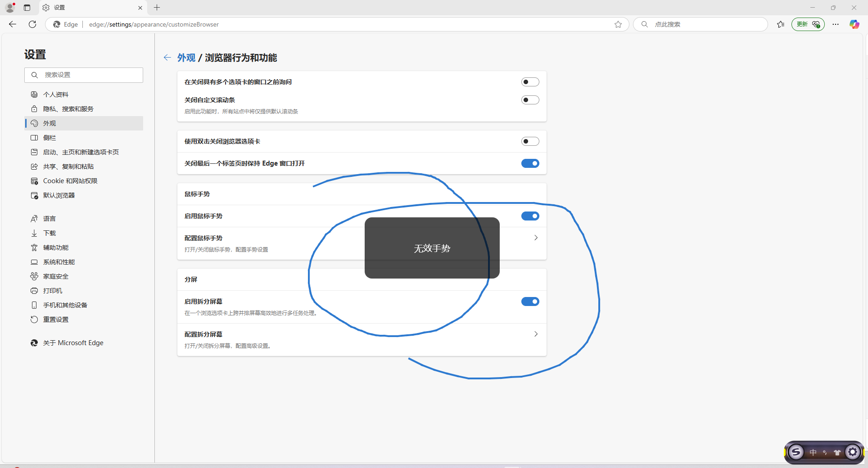Open the tab actions menu icon
Viewport: 868px width, 468px height.
point(27,8)
